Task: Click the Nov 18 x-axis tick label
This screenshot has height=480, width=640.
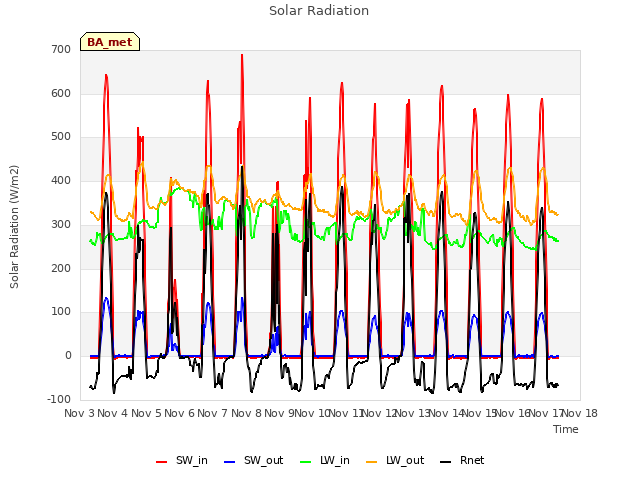Action: 580,413
